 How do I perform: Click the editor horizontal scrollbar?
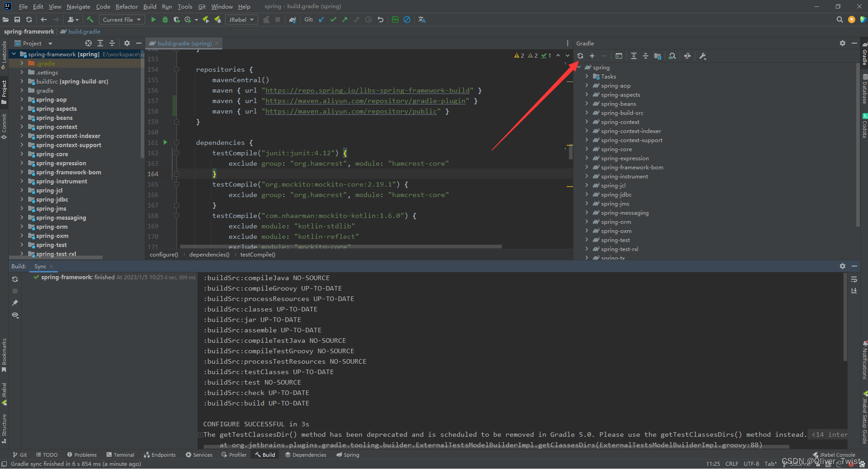coord(341,247)
